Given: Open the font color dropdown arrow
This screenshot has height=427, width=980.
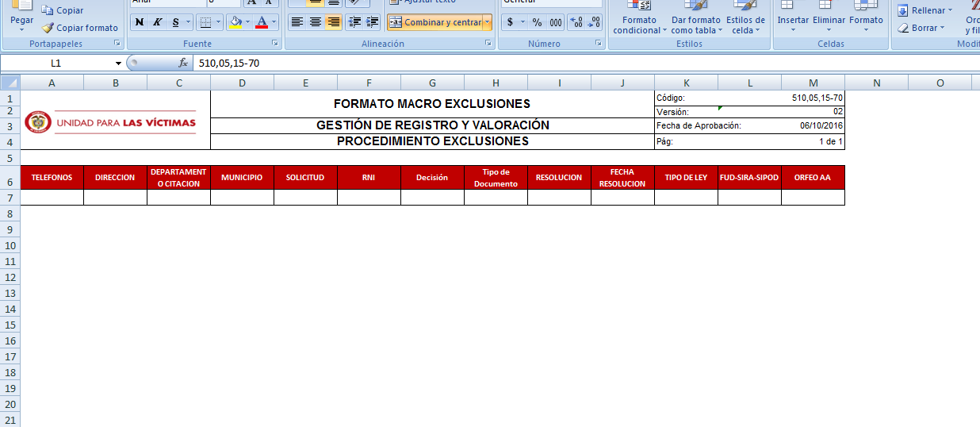Looking at the screenshot, I should [274, 22].
